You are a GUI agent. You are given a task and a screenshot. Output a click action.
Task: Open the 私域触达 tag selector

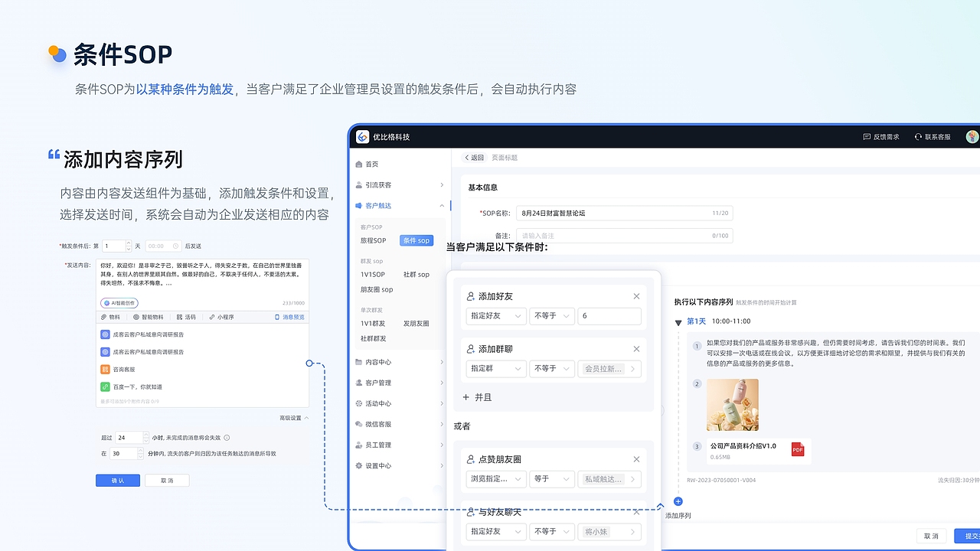point(609,479)
